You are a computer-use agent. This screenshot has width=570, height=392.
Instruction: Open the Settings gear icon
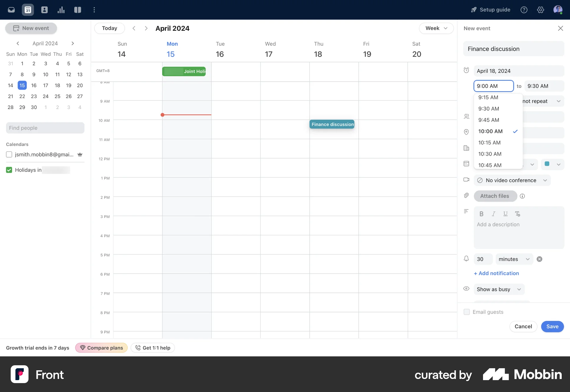coord(541,10)
